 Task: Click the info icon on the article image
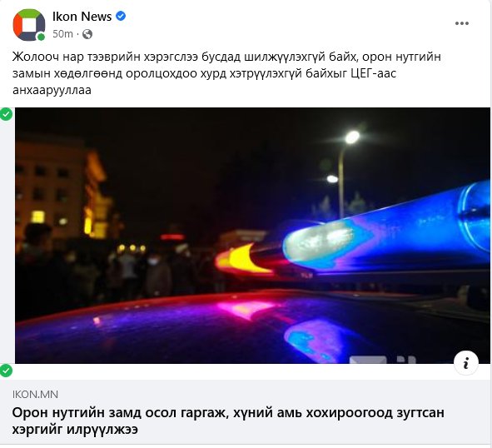(466, 362)
